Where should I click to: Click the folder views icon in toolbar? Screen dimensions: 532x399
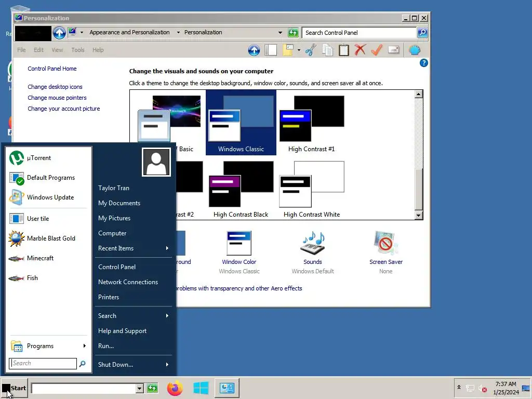click(x=288, y=50)
